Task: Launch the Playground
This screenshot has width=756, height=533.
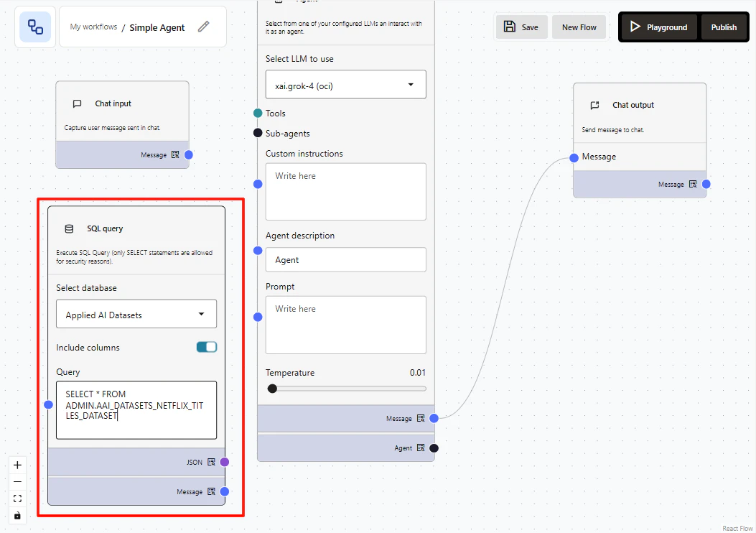Action: [658, 27]
